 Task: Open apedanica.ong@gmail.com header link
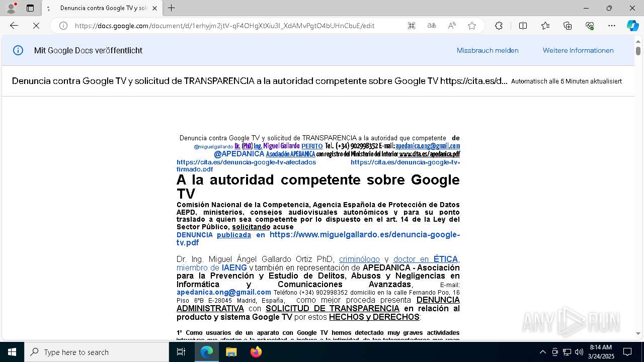[x=428, y=146]
